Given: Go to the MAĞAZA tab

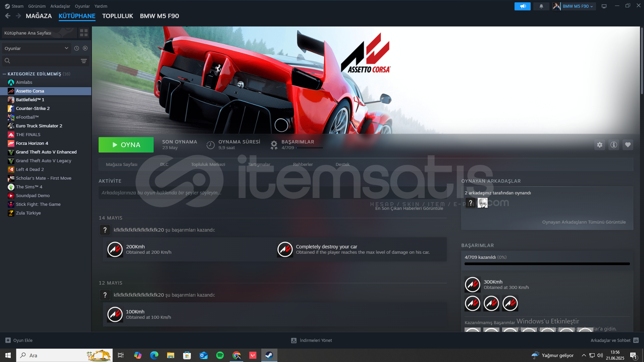Looking at the screenshot, I should [x=39, y=16].
